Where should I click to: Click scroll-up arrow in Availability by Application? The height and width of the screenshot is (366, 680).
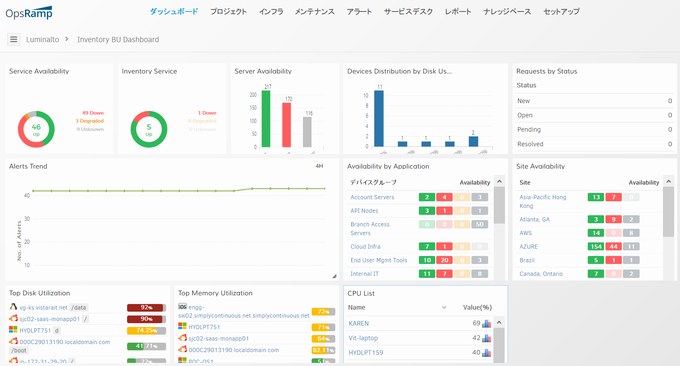click(500, 181)
